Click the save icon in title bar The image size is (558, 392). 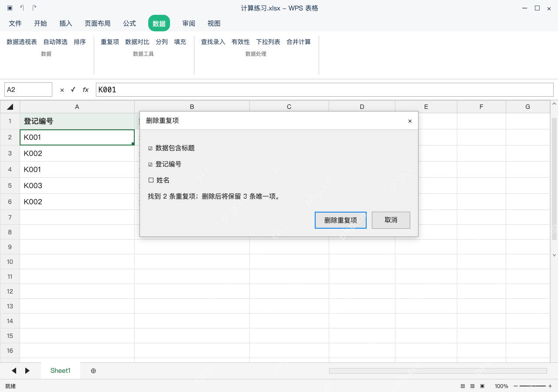tap(10, 8)
